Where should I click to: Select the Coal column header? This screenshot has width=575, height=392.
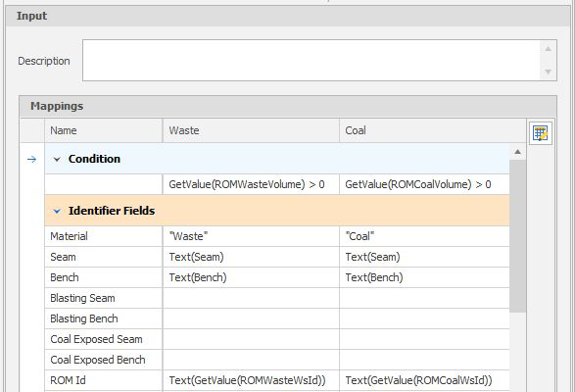(x=433, y=130)
